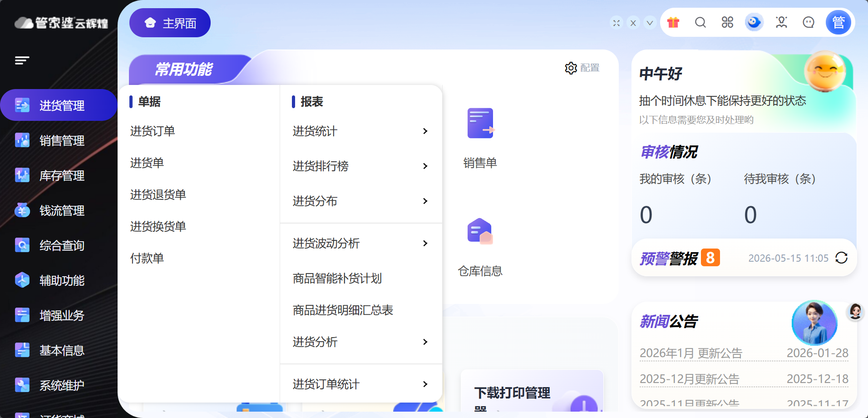
Task: Click the orange 8 alert count badge
Action: point(710,258)
